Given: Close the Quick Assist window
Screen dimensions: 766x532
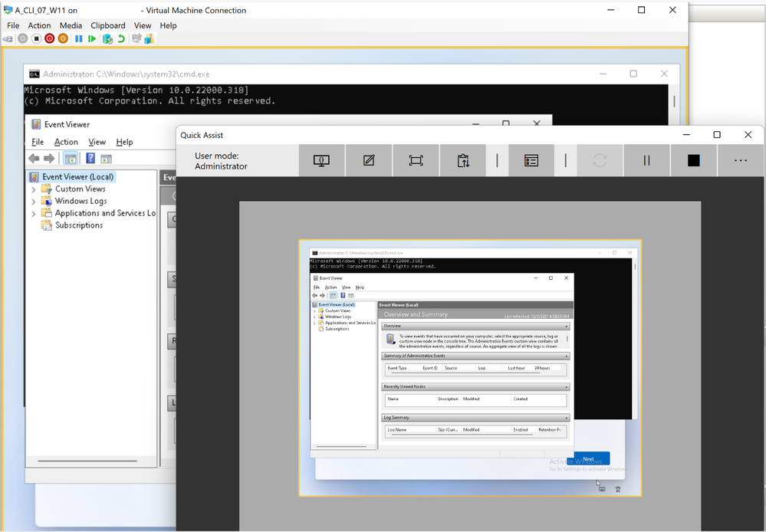Looking at the screenshot, I should pos(748,135).
